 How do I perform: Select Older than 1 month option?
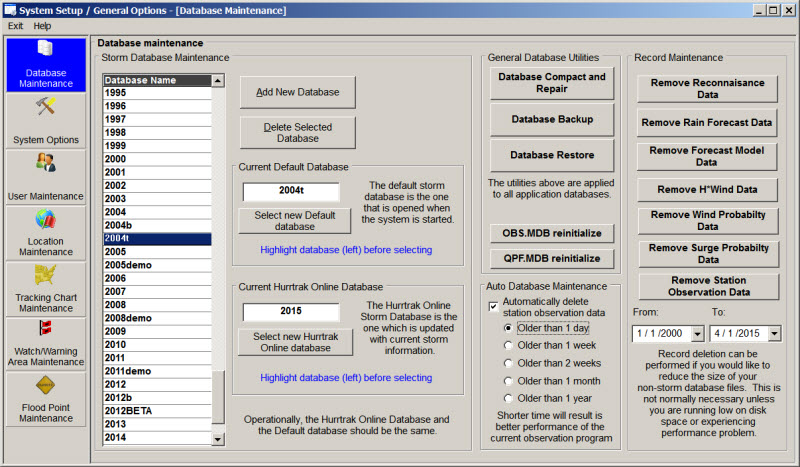point(508,381)
